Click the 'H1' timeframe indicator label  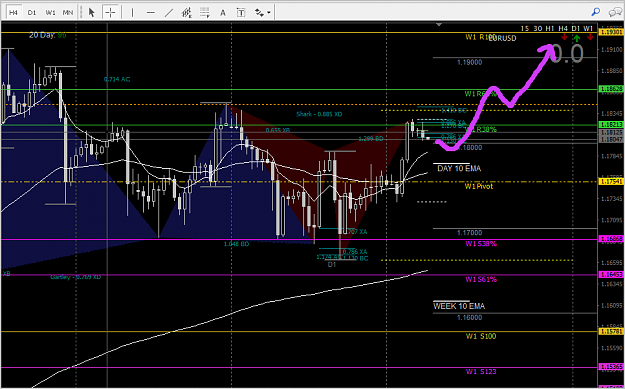(550, 28)
